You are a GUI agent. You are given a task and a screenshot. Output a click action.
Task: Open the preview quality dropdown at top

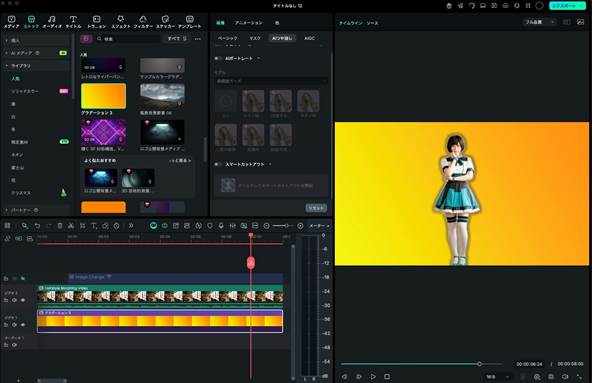(x=539, y=22)
